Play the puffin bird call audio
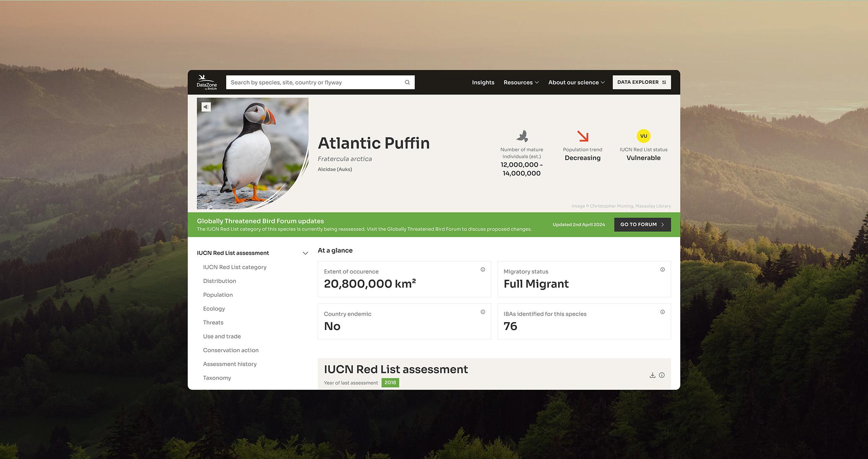Image resolution: width=868 pixels, height=459 pixels. [x=206, y=107]
